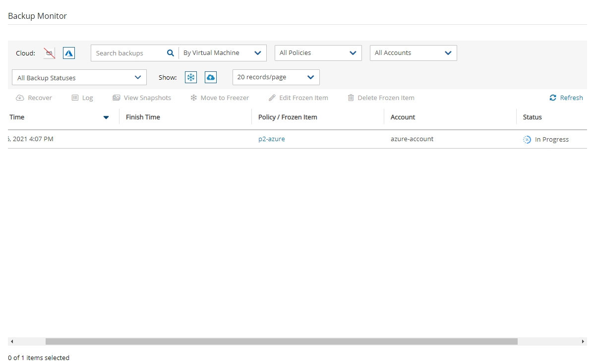The image size is (595, 364).
Task: Open the p2-azure policy link
Action: pos(272,139)
